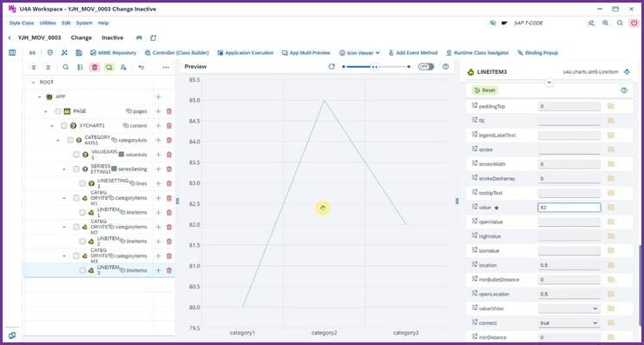Viewport: 644px width, 345px height.
Task: Click Add Event Method
Action: [x=413, y=53]
